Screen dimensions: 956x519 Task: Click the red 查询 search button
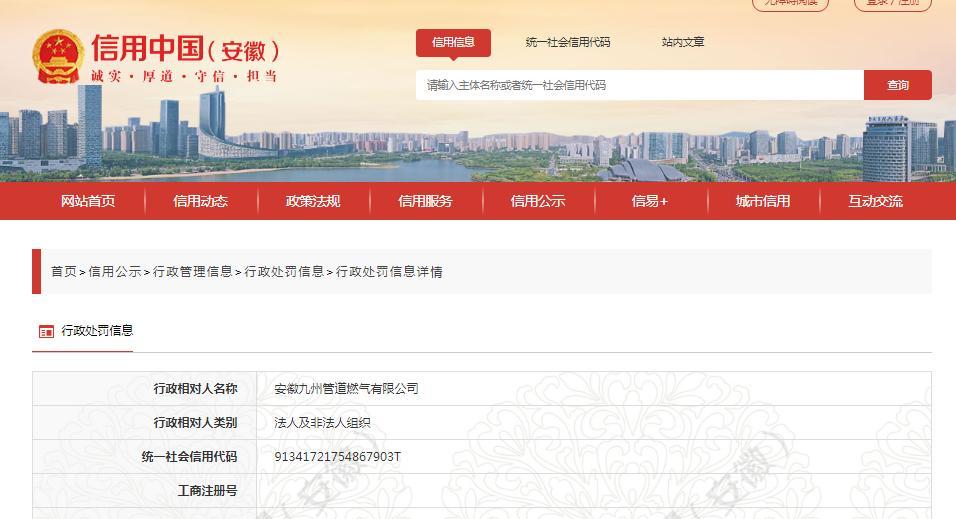(x=897, y=85)
